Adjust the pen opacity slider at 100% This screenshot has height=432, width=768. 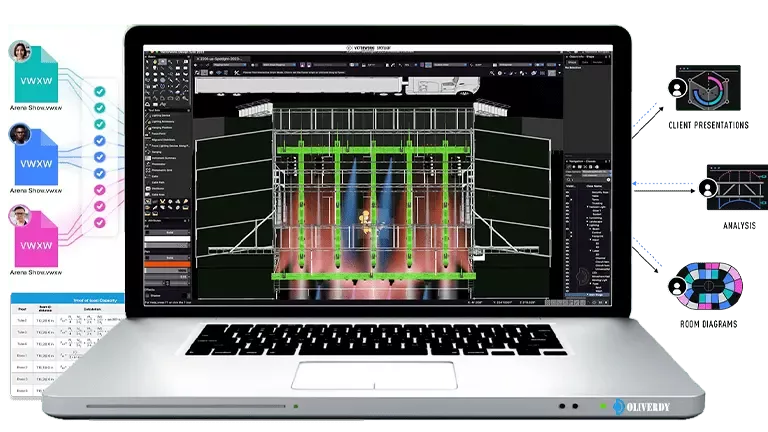168,270
